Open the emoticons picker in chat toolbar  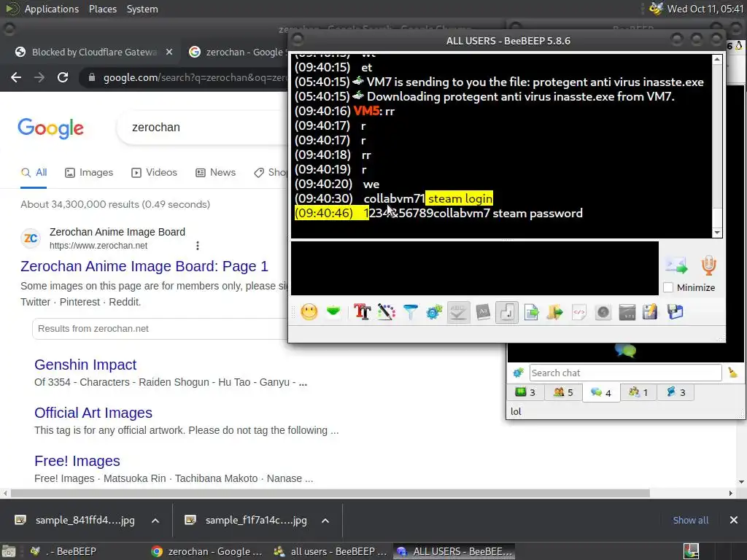309,312
